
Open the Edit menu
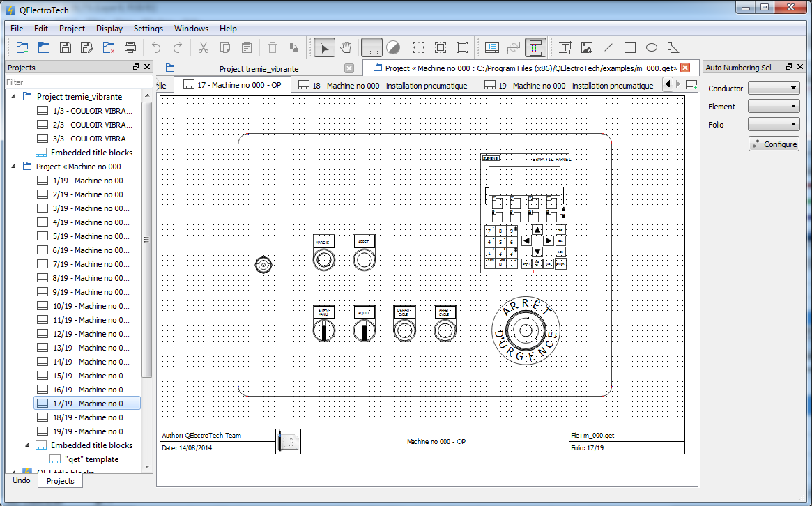41,29
